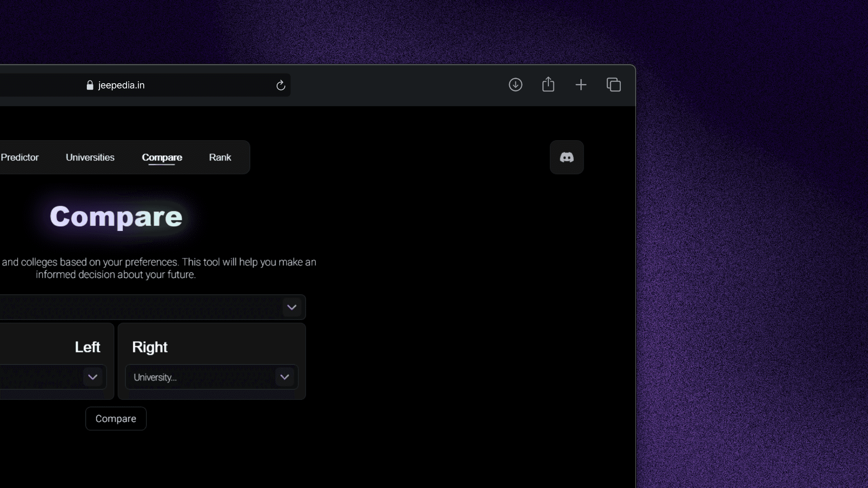
Task: Open the browser downloads icon
Action: tap(515, 84)
